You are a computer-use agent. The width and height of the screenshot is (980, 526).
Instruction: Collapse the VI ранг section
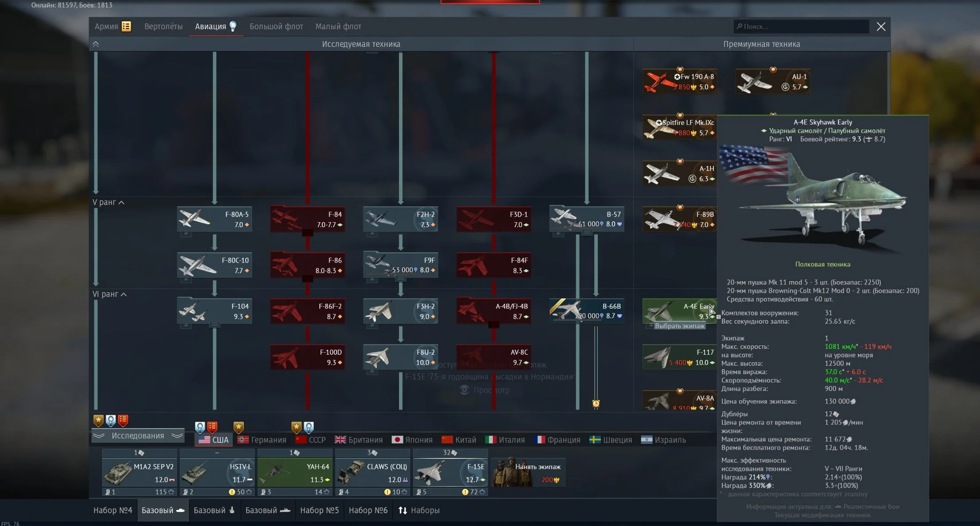pos(124,294)
